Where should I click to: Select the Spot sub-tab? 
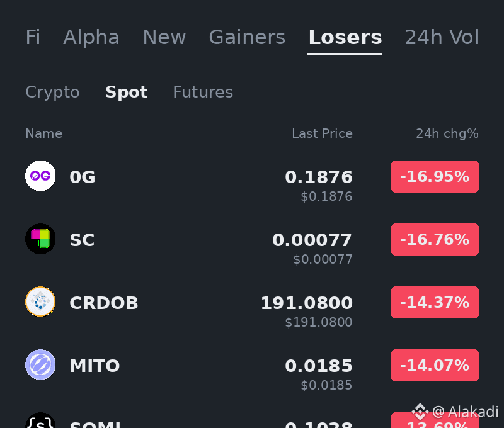(127, 93)
